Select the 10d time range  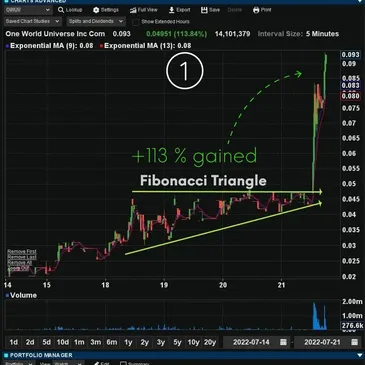click(x=63, y=342)
